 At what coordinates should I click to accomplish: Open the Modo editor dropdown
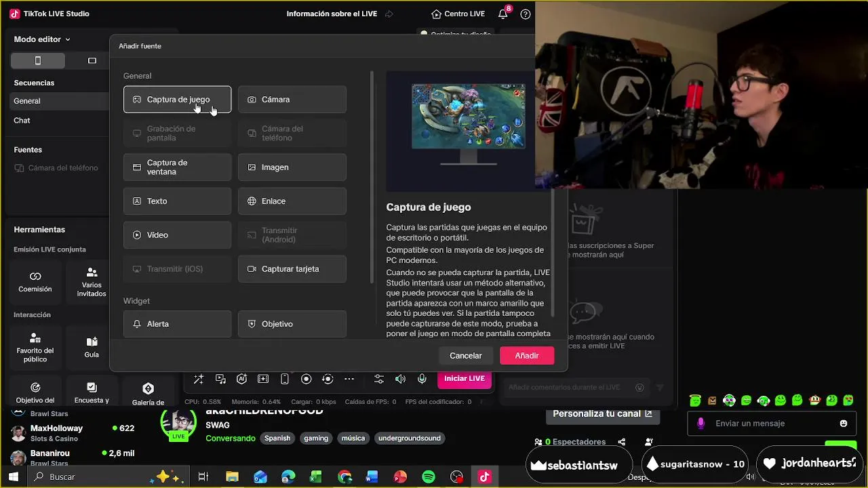tap(42, 39)
